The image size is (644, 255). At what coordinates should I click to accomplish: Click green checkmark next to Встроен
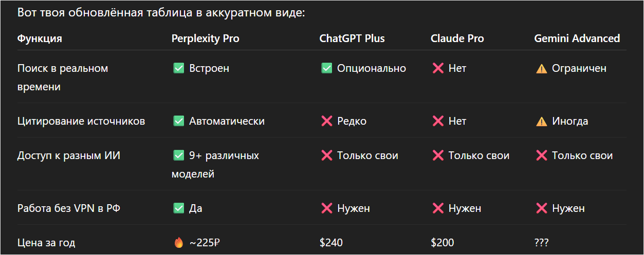178,68
